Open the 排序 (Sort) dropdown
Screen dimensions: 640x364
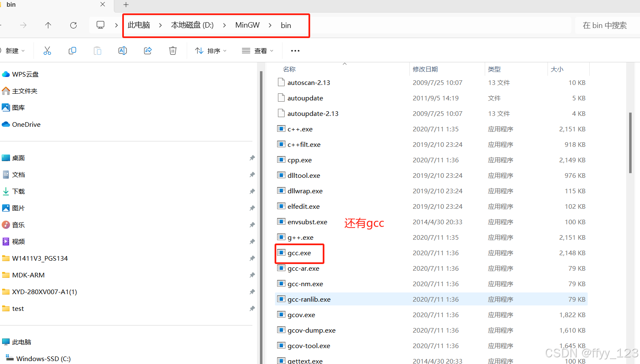click(x=211, y=51)
